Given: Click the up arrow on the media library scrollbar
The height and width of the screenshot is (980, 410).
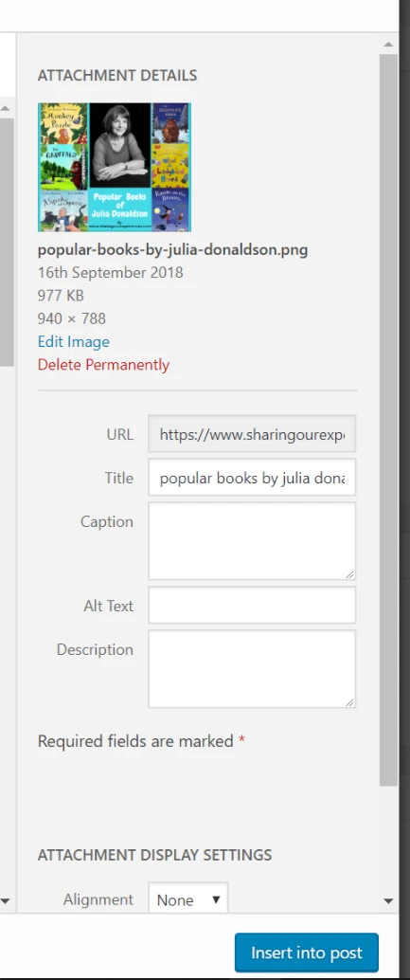Looking at the screenshot, I should (x=5, y=109).
